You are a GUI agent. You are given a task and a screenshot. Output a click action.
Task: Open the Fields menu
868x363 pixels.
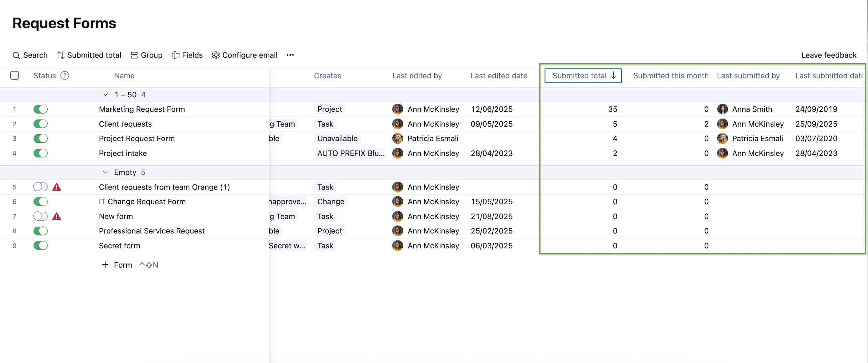coord(187,55)
